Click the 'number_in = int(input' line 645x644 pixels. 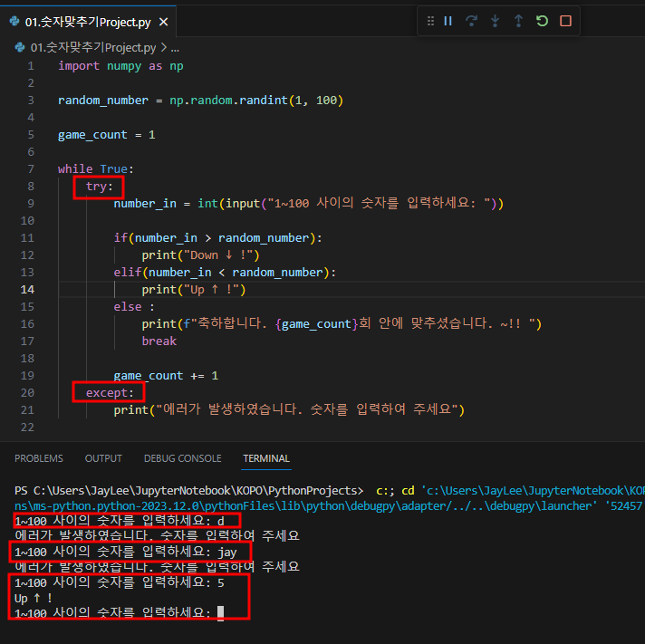click(309, 204)
